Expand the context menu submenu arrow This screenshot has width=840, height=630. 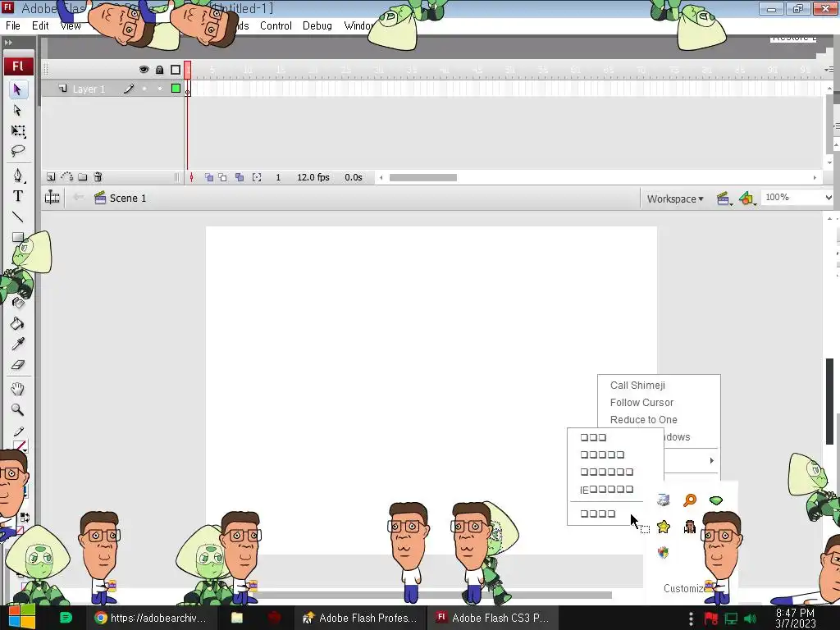click(x=711, y=460)
